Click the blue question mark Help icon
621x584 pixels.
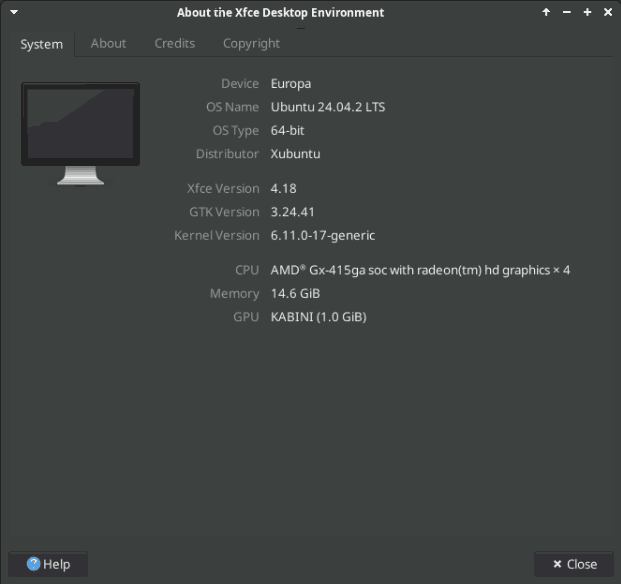click(x=33, y=564)
